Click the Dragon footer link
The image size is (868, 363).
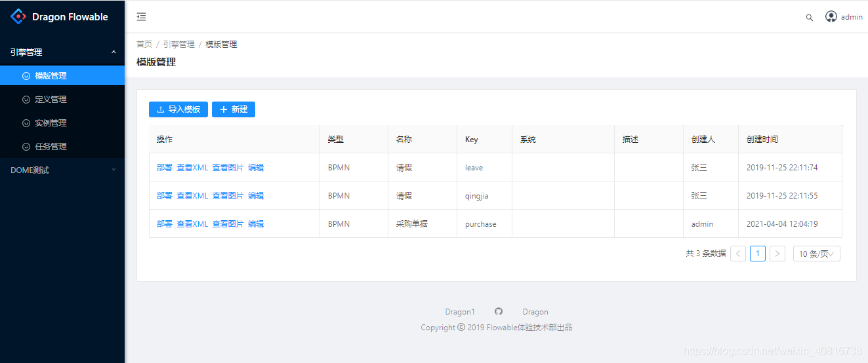(535, 312)
